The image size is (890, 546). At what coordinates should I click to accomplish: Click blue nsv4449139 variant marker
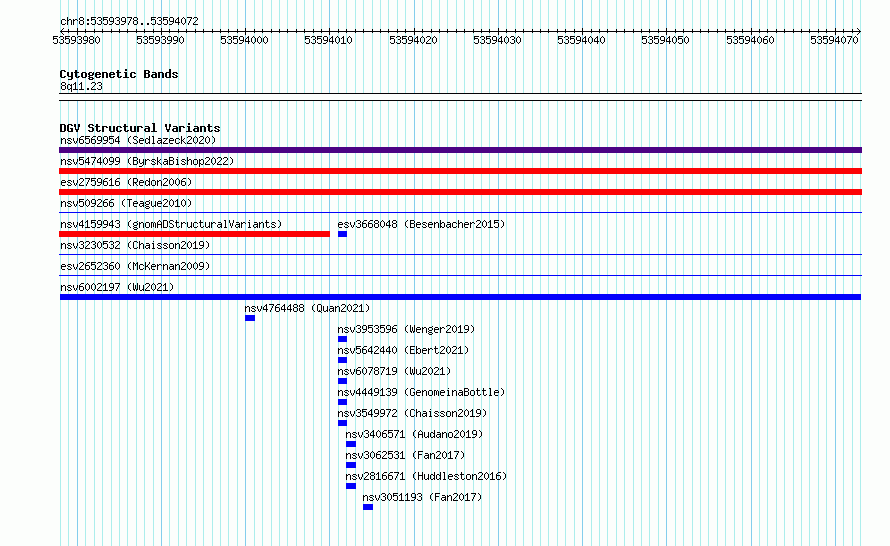[342, 402]
